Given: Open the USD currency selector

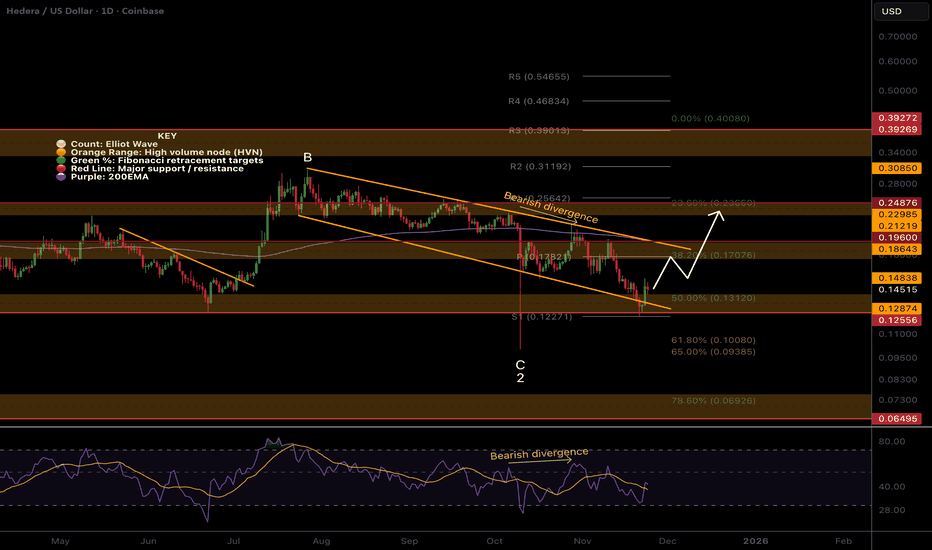Looking at the screenshot, I should (889, 12).
